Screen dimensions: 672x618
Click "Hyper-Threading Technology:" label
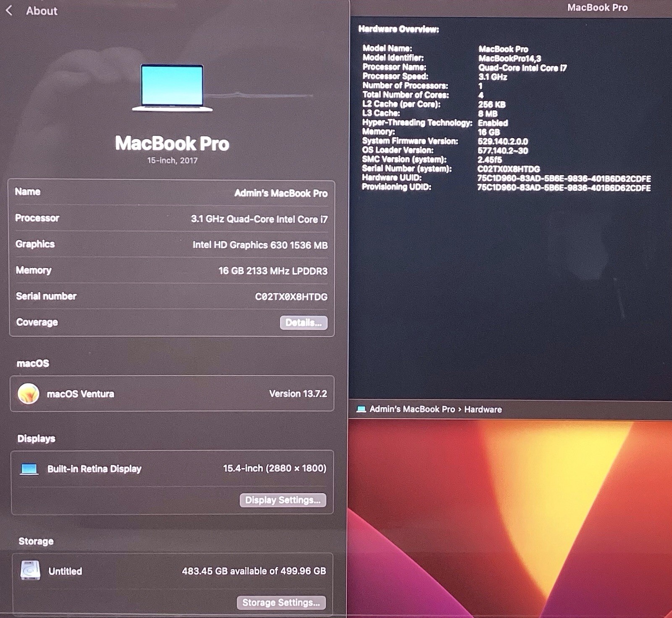(x=417, y=123)
